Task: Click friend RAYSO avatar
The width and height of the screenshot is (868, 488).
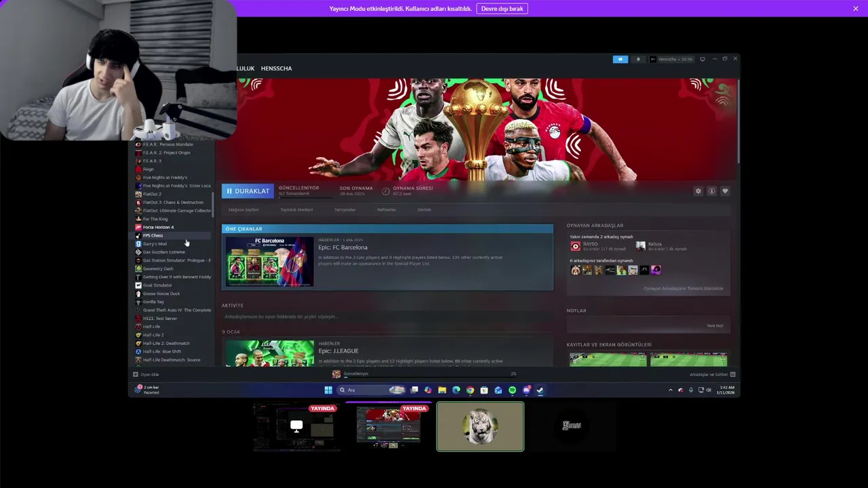Action: 576,246
